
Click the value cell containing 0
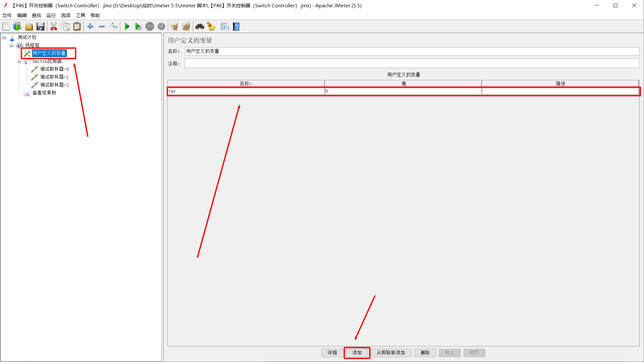[403, 91]
